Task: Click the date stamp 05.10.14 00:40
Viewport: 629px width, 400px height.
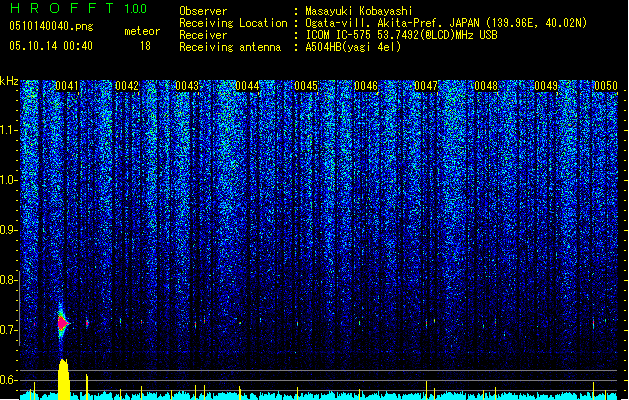Action: (51, 46)
